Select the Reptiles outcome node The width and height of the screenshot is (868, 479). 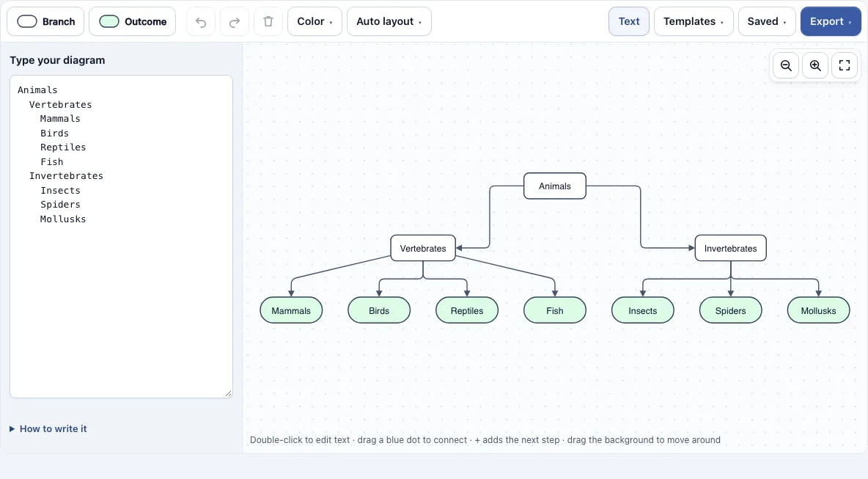(x=467, y=311)
